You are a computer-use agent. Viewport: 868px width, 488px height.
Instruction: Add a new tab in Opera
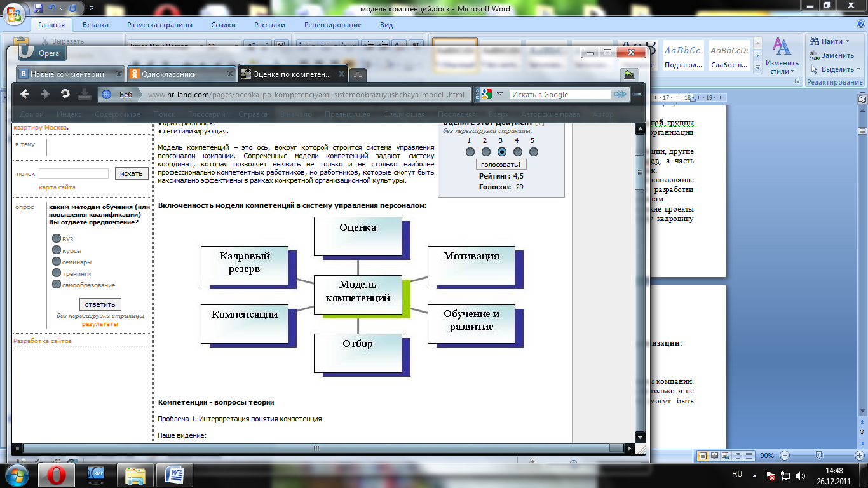[x=358, y=75]
